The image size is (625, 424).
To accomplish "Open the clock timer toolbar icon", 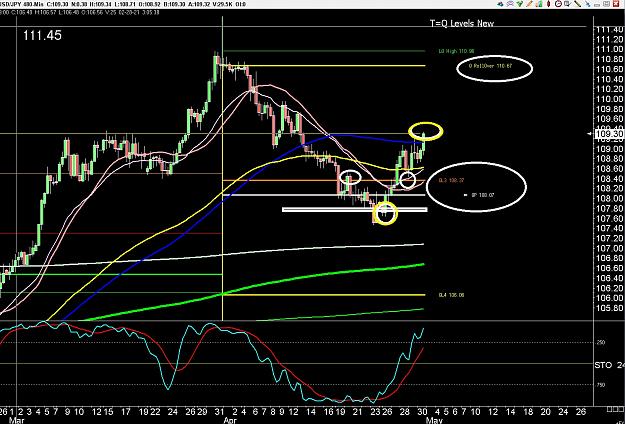I will tap(558, 4).
